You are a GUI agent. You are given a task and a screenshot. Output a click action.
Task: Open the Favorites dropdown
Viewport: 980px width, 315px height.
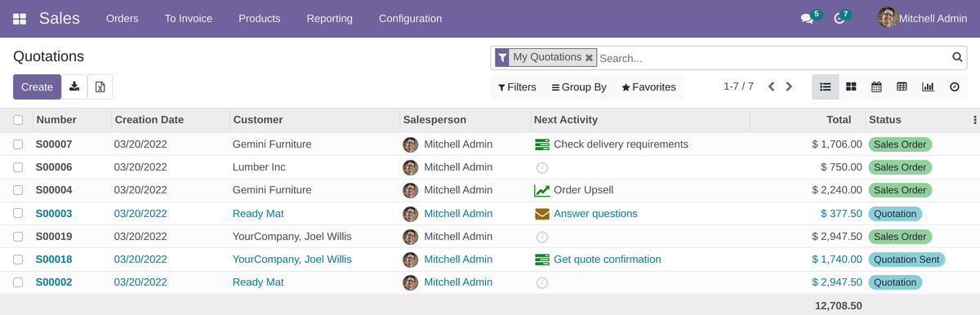tap(649, 87)
